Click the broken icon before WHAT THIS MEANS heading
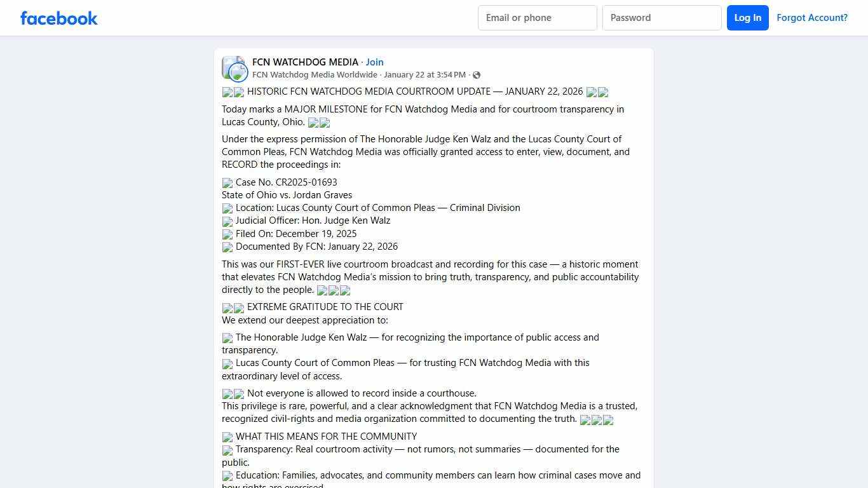868x488 pixels. (x=227, y=437)
